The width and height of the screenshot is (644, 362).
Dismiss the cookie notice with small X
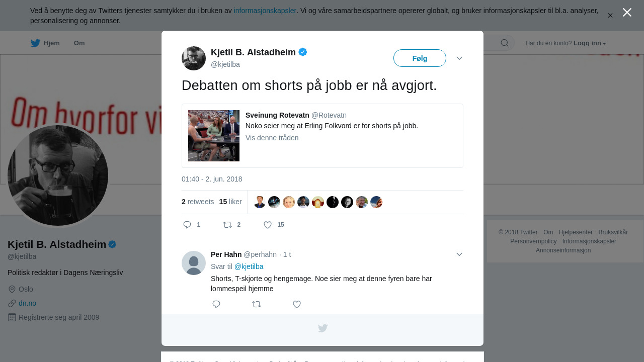(610, 16)
